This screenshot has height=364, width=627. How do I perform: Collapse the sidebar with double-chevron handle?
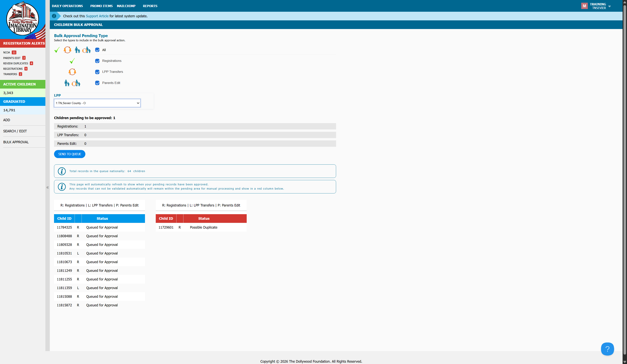(x=47, y=187)
